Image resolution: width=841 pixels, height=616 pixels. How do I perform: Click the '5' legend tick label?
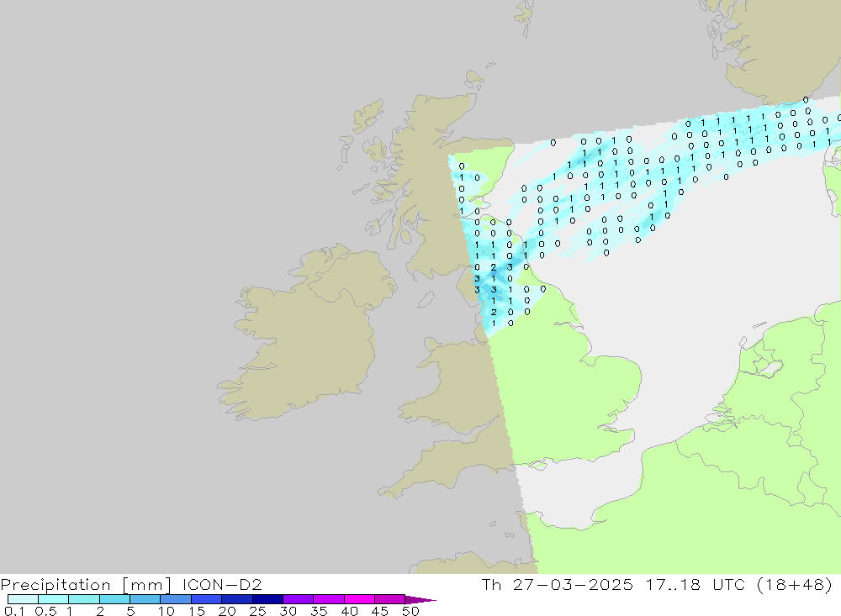(130, 611)
